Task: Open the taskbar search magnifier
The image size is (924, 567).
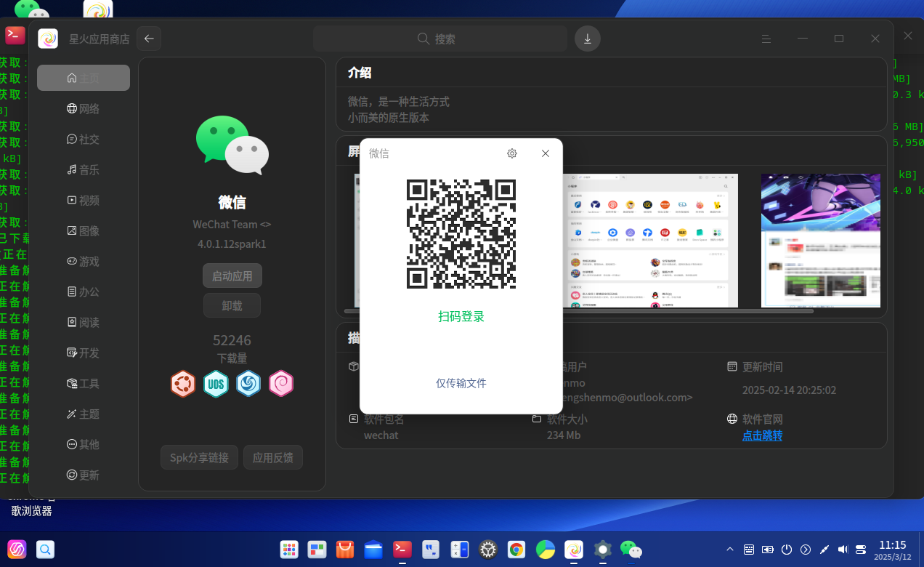Action: point(45,550)
